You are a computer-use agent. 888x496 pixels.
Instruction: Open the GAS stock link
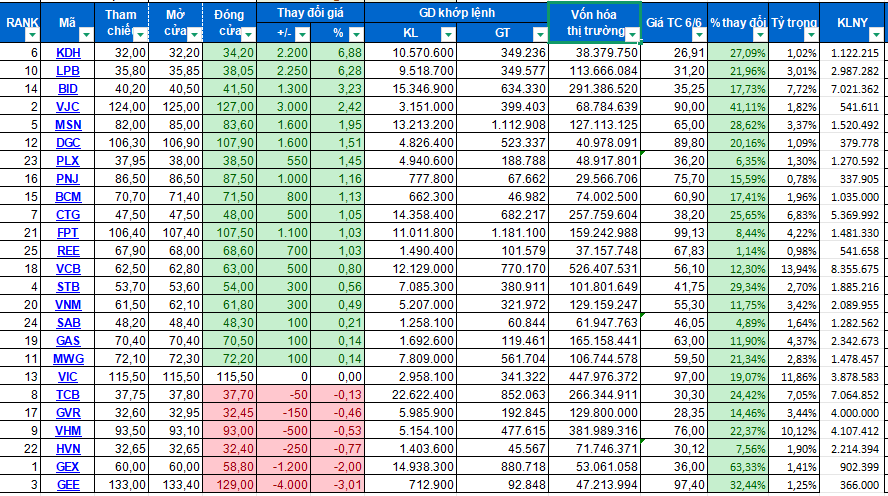pyautogui.click(x=68, y=341)
